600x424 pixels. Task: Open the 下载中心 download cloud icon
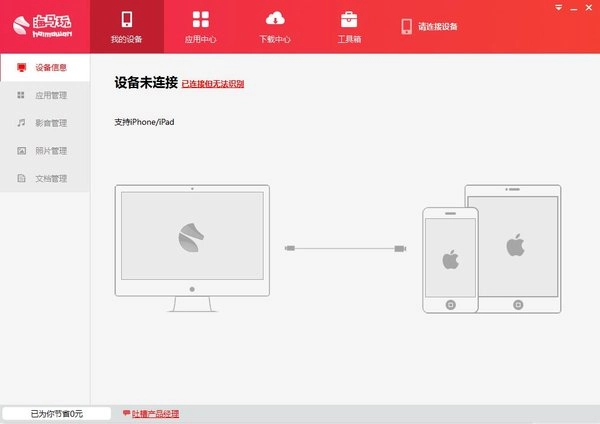(x=274, y=19)
